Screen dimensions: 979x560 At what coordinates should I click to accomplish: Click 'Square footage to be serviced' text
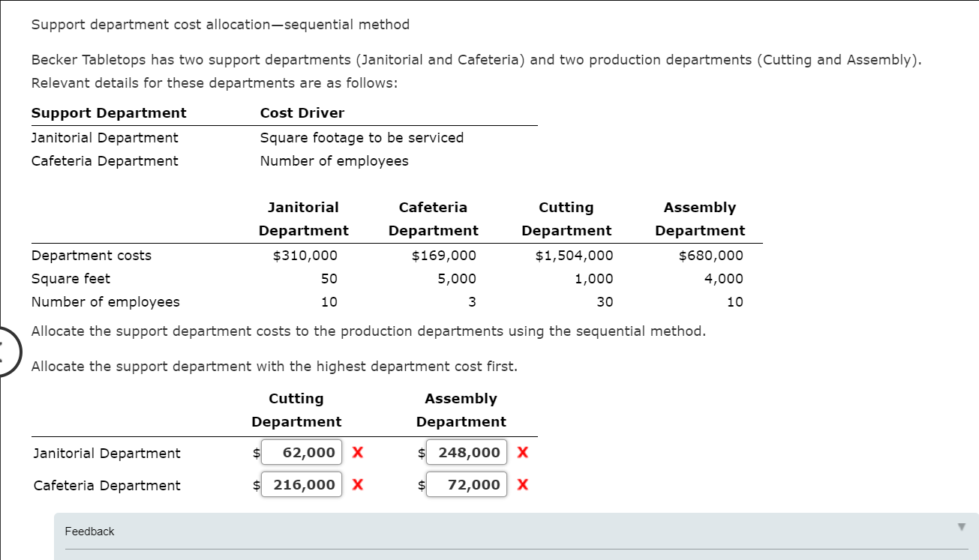[x=362, y=138]
